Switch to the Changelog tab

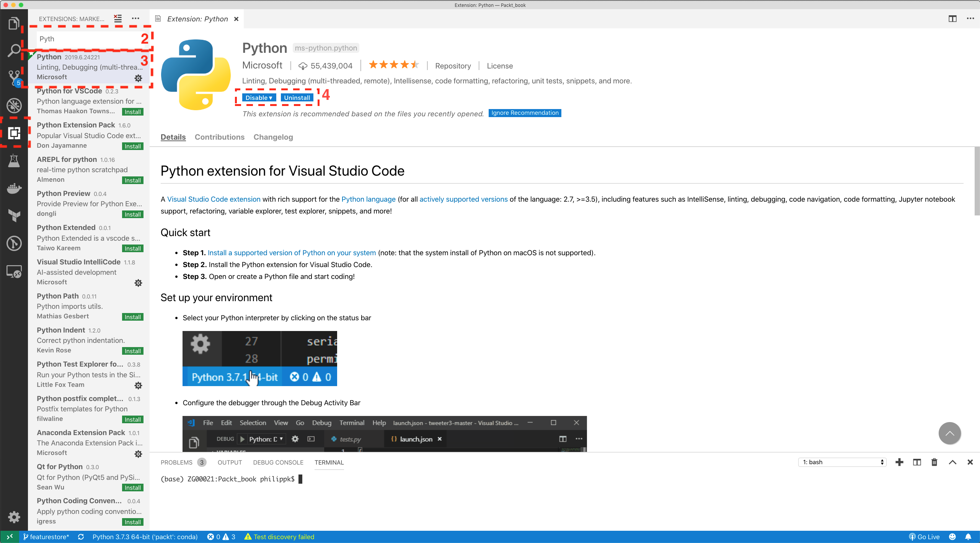pyautogui.click(x=273, y=137)
